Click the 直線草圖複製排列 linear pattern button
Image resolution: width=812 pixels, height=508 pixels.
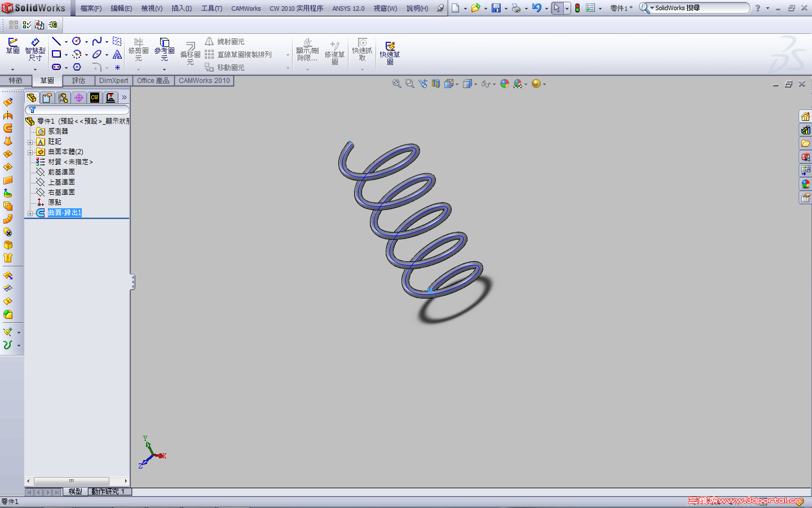238,54
